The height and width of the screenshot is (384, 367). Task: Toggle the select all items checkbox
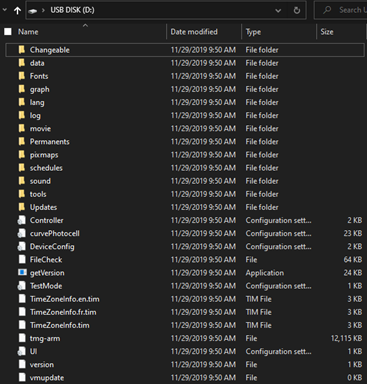(x=8, y=32)
